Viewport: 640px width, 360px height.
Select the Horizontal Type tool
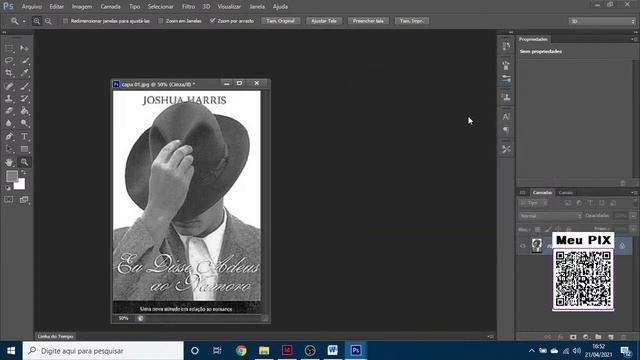tap(24, 136)
